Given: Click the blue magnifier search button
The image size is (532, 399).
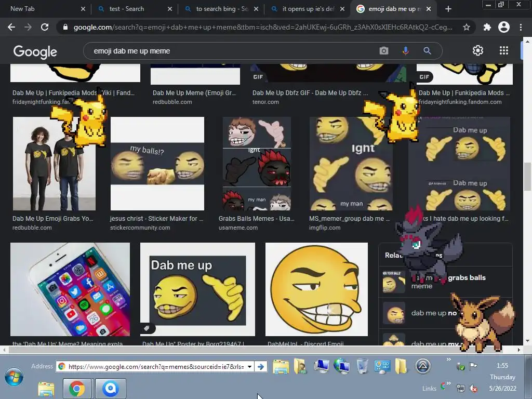Looking at the screenshot, I should 427,51.
